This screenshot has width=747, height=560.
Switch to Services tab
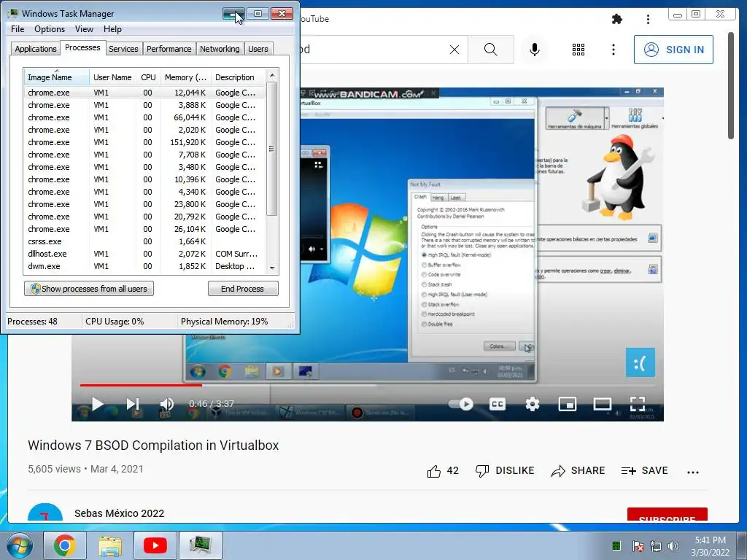click(123, 49)
